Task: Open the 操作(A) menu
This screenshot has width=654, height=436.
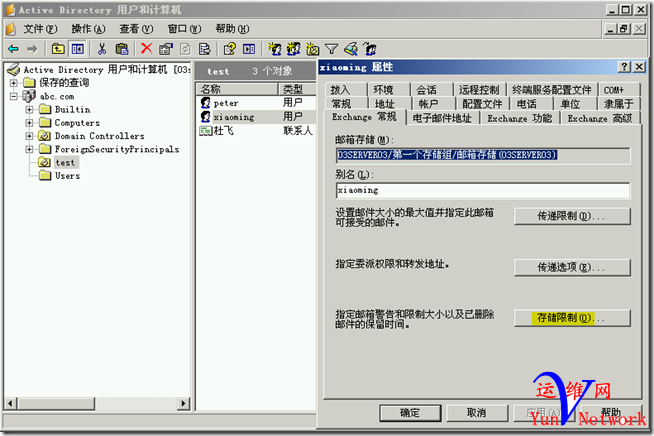Action: click(88, 29)
